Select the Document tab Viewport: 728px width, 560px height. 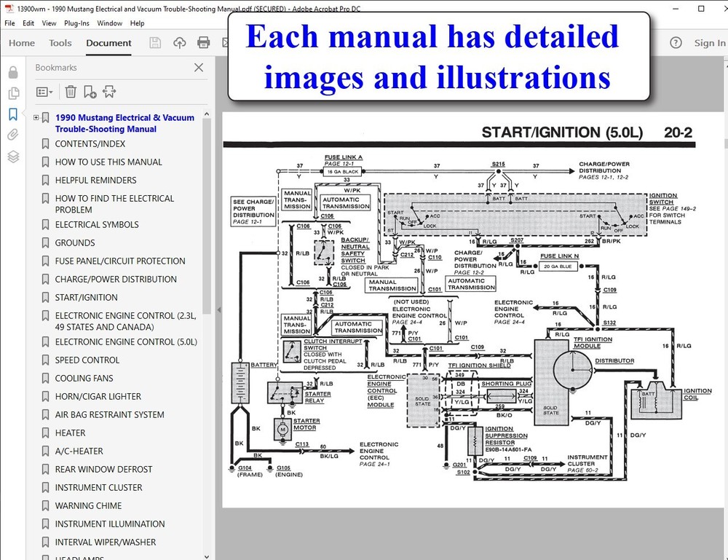[x=108, y=43]
